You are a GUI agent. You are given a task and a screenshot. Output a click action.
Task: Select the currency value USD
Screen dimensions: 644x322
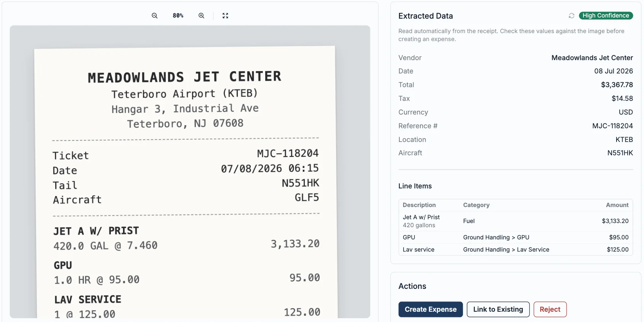click(626, 112)
